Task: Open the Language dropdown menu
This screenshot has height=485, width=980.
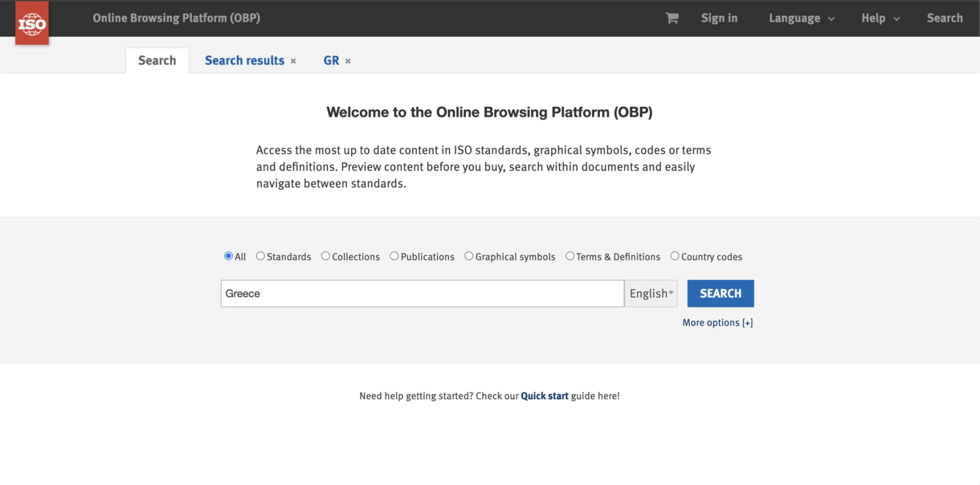Action: (x=801, y=18)
